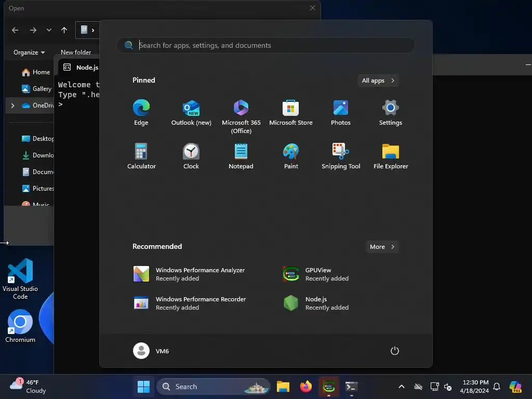532x399 pixels.
Task: Open the Snipping Tool
Action: click(341, 156)
